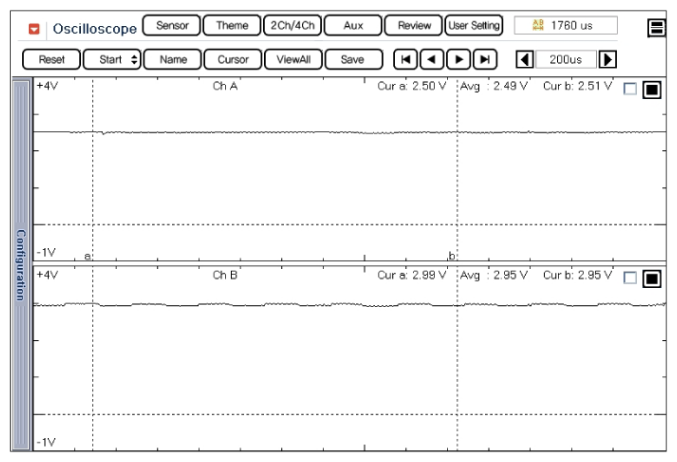The width and height of the screenshot is (677, 462).
Task: Click the red Oscilloscope dropdown icon
Action: coord(35,27)
